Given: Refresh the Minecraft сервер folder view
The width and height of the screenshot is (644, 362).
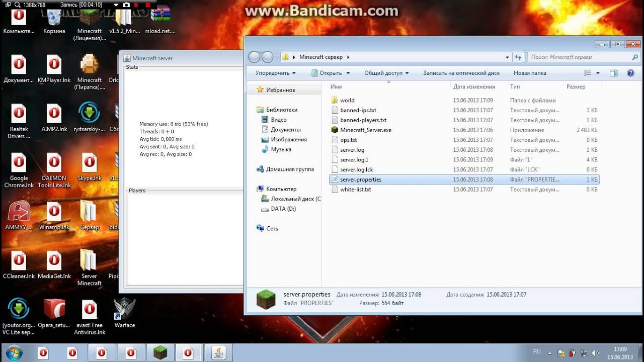Looking at the screenshot, I should 518,57.
